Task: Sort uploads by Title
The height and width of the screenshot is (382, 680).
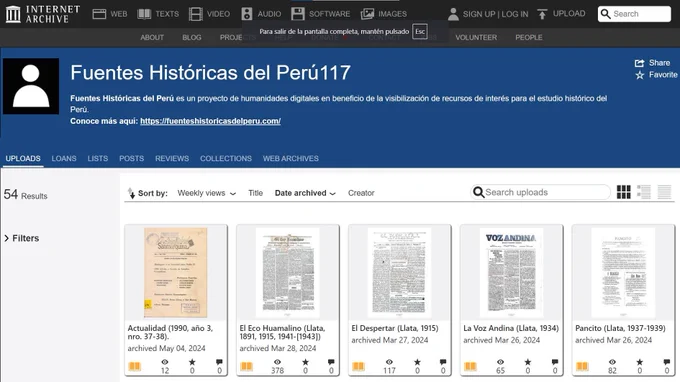Action: pos(255,193)
